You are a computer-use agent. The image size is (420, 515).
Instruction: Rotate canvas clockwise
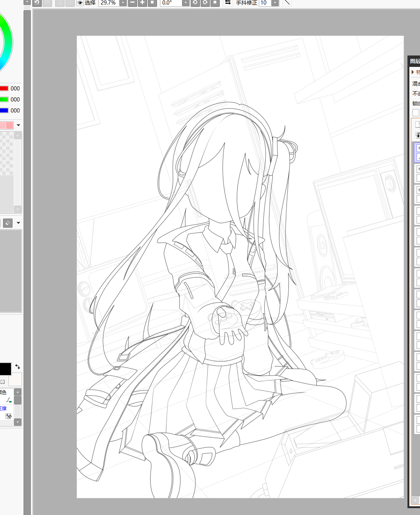pos(205,2)
